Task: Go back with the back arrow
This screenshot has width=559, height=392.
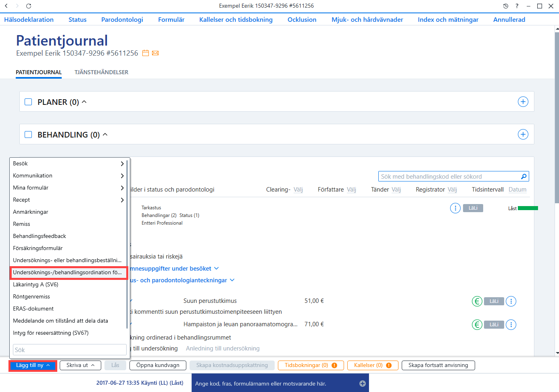Action: [x=6, y=6]
